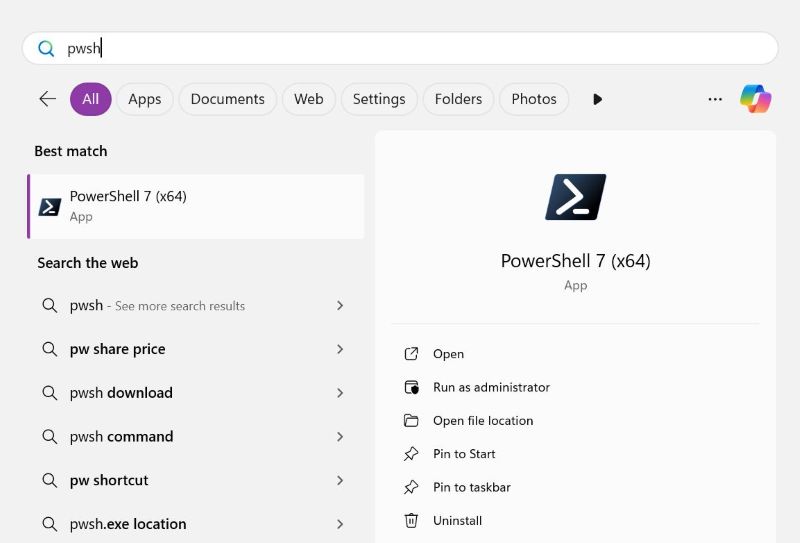Choose the Settings filter tab
This screenshot has height=543, width=800.
379,99
